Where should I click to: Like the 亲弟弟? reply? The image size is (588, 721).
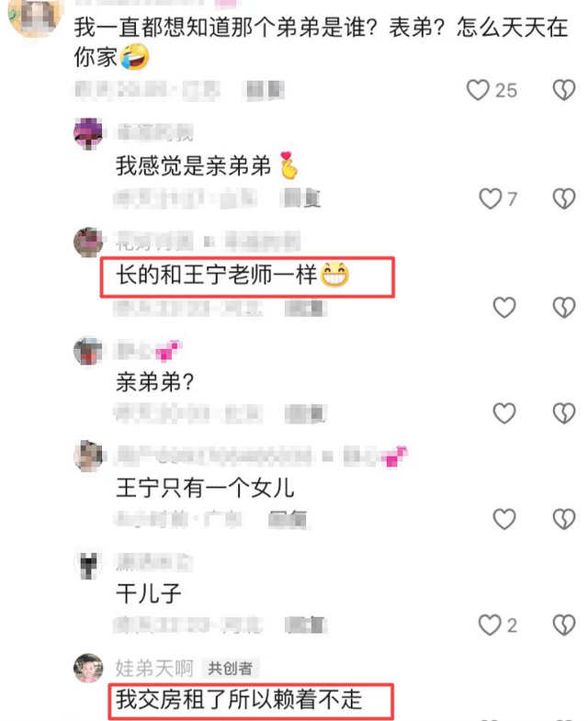click(504, 413)
